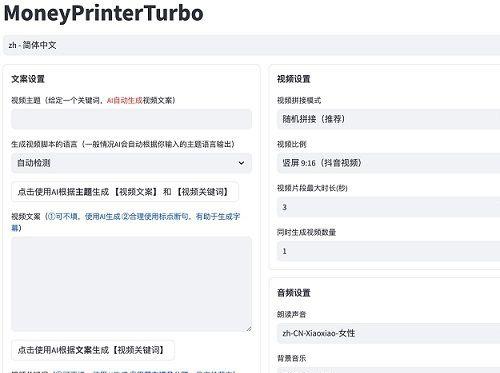
Task: Expand the 自动检测 script language dropdown
Action: 131,163
